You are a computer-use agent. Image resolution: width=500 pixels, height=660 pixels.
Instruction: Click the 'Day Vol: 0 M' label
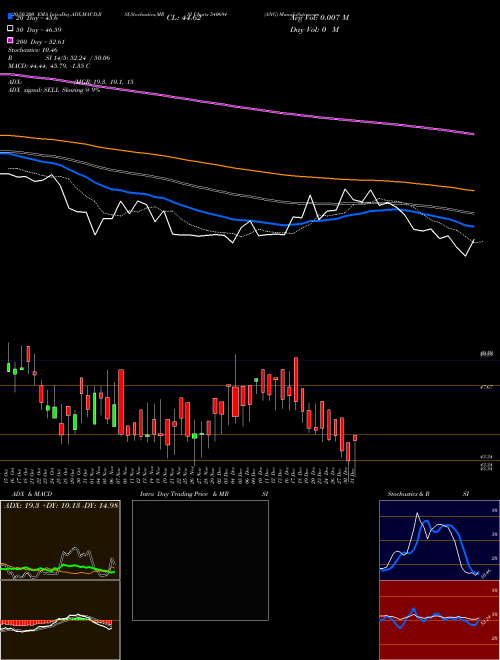click(314, 29)
